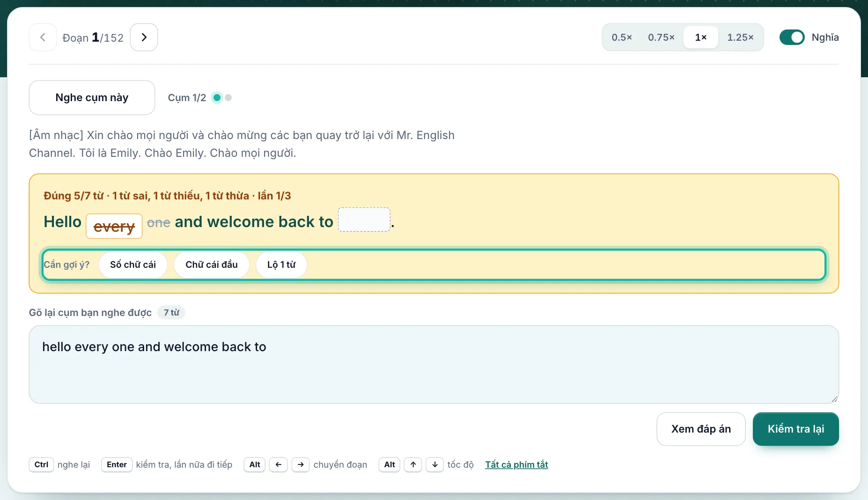Select the second phrase dot indicator
Viewport: 868px width, 500px height.
pyautogui.click(x=228, y=98)
